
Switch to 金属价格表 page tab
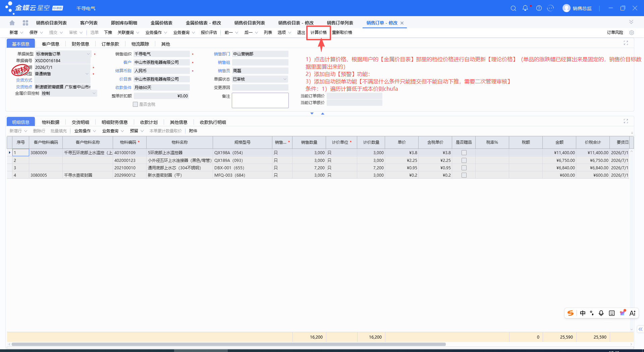[161, 23]
